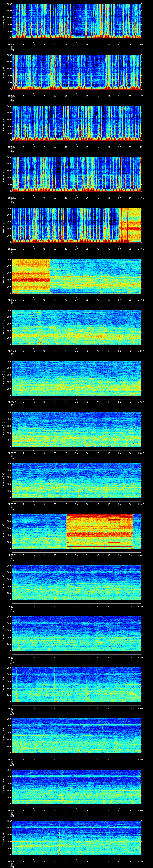Select the "44:00" end time label
The width and height of the screenshot is (153, 868).
tap(141, 760)
